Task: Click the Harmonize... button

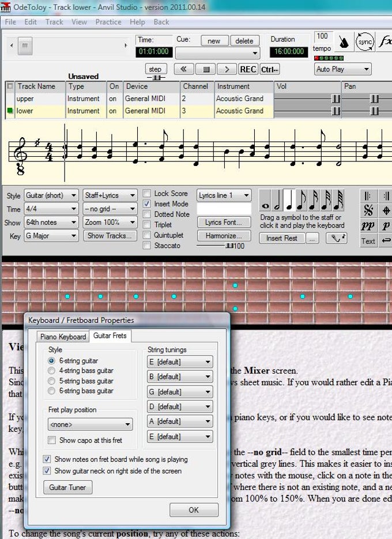Action: [224, 236]
